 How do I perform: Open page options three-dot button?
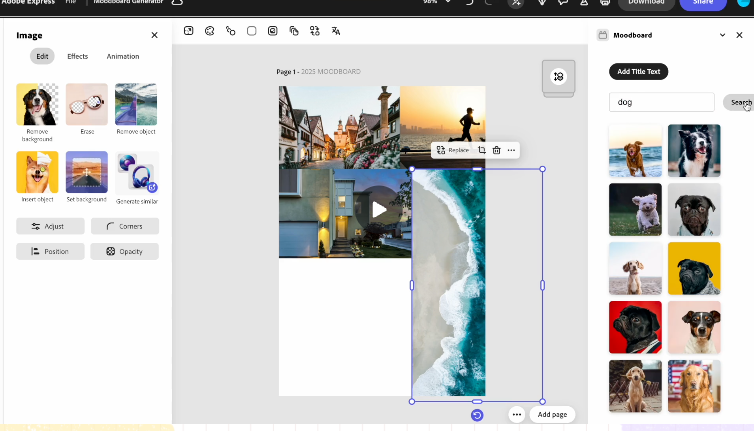coord(517,414)
